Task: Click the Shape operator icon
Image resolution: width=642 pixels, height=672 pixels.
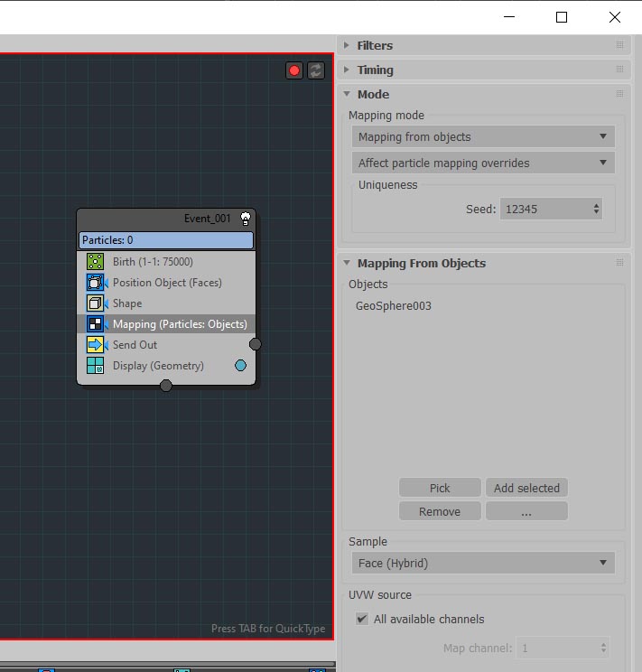Action: click(95, 303)
